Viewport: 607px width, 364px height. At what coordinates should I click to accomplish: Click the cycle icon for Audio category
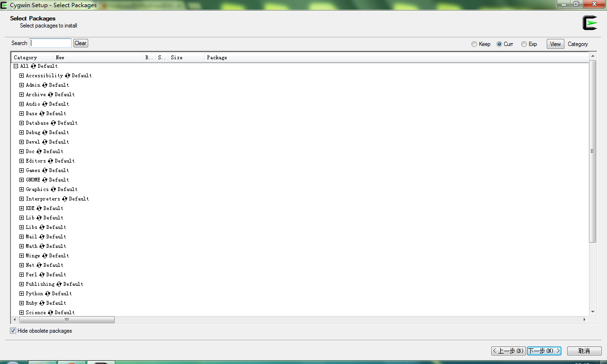[45, 104]
